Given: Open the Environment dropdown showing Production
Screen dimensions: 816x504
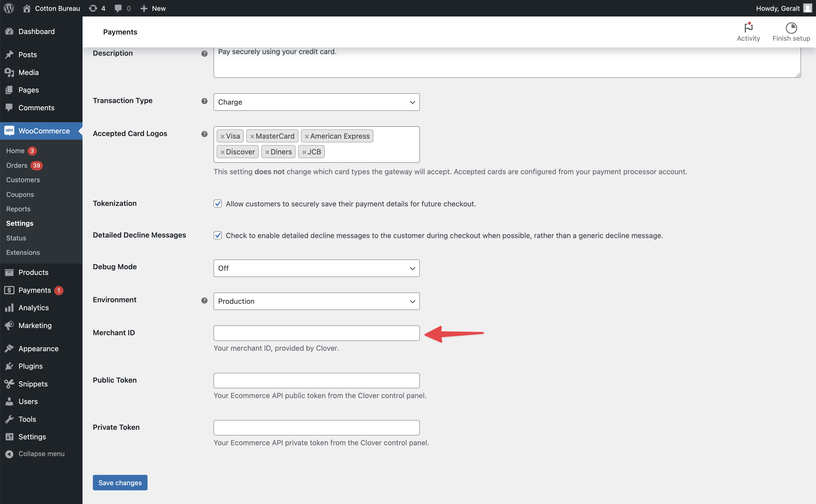Looking at the screenshot, I should 316,301.
